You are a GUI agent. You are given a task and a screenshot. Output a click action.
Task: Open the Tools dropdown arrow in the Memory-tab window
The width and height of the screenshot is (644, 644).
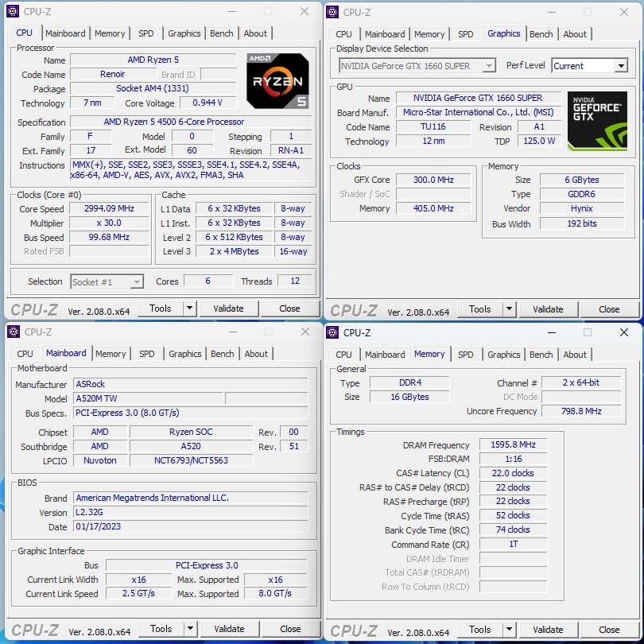[x=509, y=629]
